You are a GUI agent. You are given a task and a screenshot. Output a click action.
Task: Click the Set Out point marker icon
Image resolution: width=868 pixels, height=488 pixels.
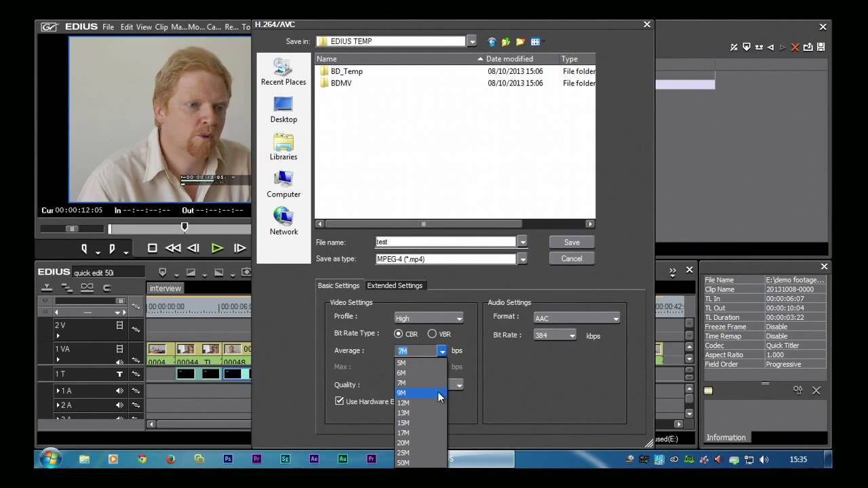click(112, 249)
